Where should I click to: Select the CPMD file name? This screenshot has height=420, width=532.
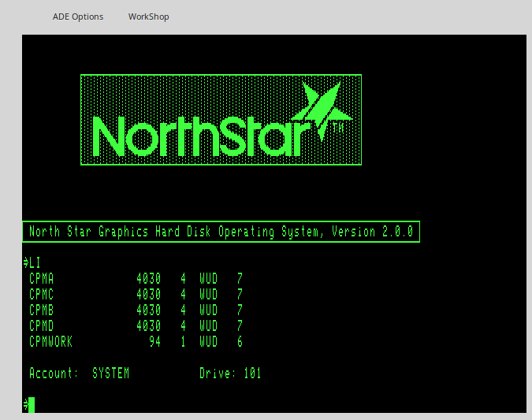click(x=42, y=325)
